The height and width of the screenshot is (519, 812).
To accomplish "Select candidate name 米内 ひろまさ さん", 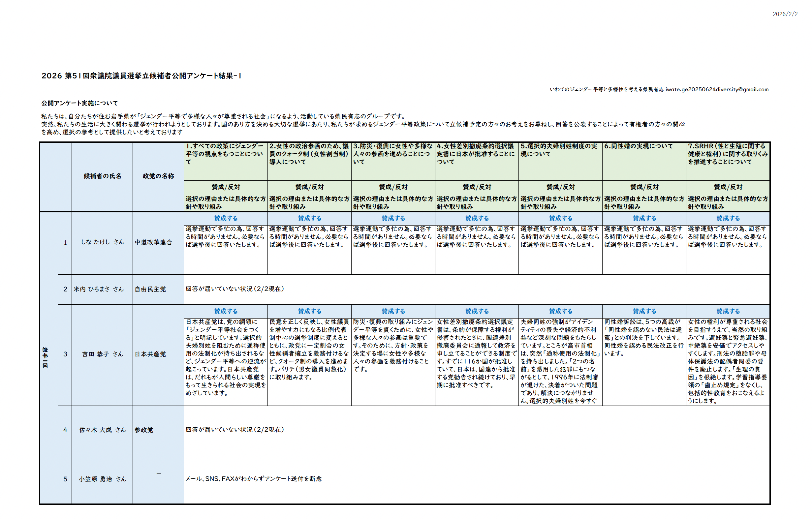I will (99, 289).
